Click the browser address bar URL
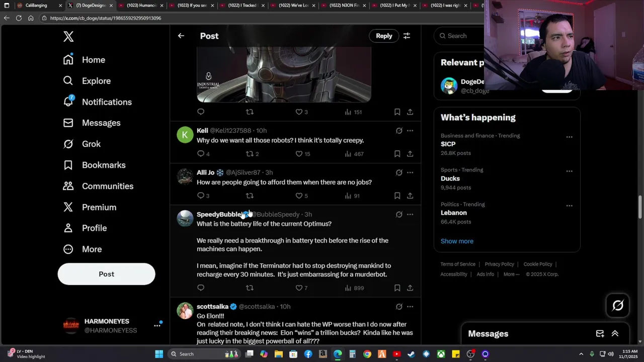The height and width of the screenshot is (362, 644). pyautogui.click(x=106, y=18)
